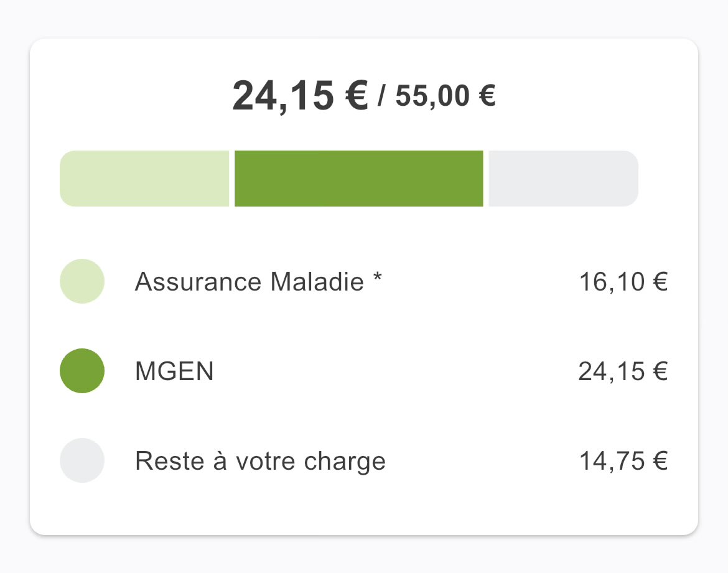728x573 pixels.
Task: Select the grey remaining bar segment
Action: pyautogui.click(x=564, y=179)
